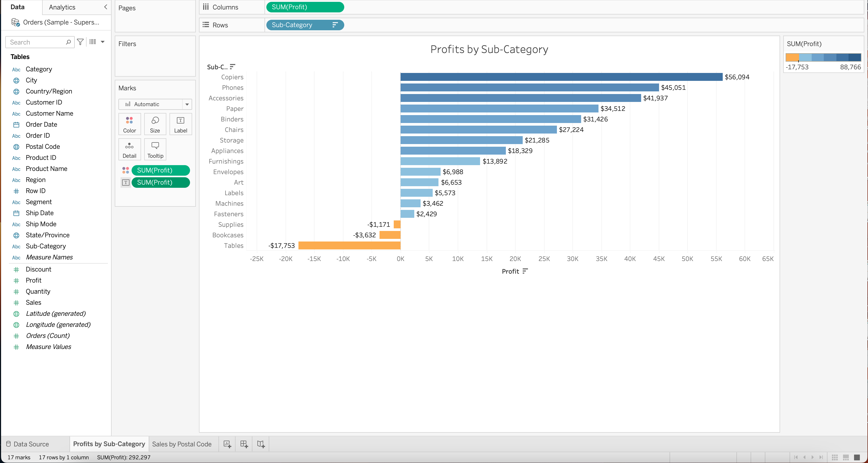Open the Automatic mark type dropdown
The width and height of the screenshot is (868, 463).
coord(187,104)
